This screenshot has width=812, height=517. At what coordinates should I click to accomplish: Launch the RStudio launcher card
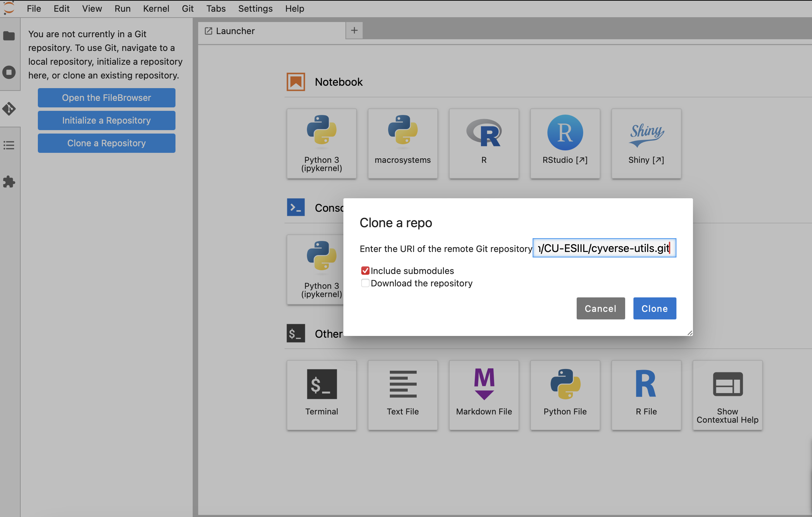pos(565,144)
